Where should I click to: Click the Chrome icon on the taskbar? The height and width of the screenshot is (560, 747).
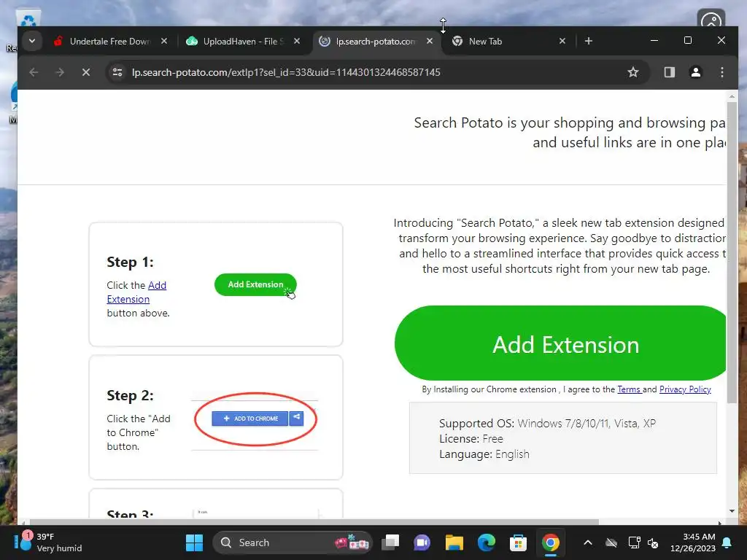click(x=550, y=542)
